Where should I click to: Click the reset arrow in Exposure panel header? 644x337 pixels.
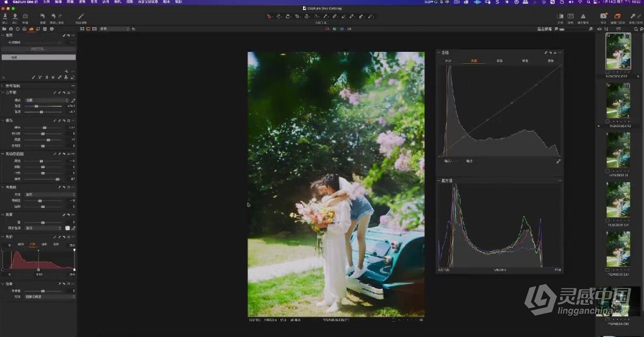tap(68, 120)
